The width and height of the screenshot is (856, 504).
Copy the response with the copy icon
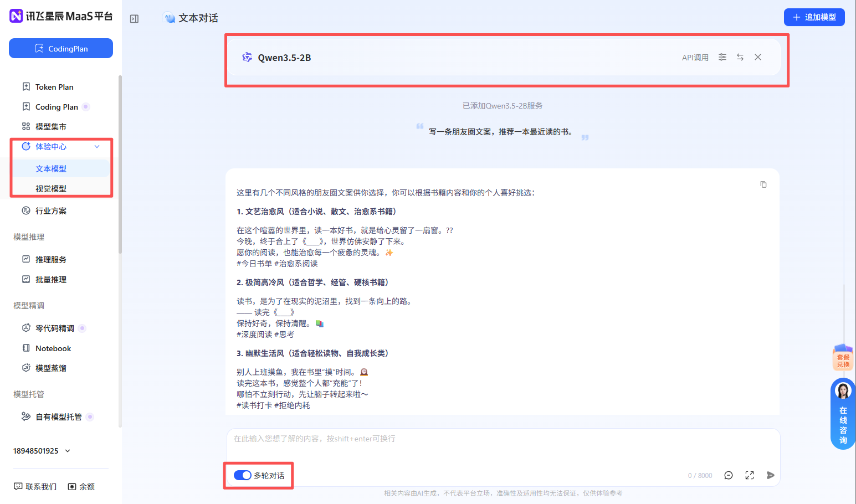763,184
